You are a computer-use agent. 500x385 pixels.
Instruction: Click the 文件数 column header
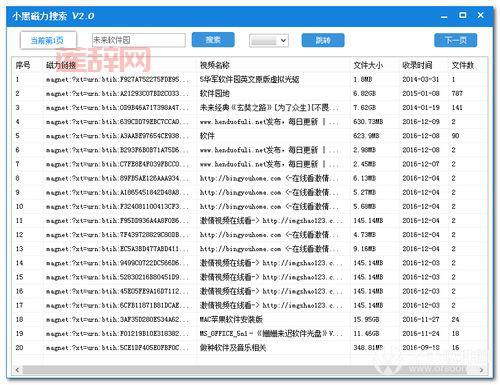pos(463,65)
